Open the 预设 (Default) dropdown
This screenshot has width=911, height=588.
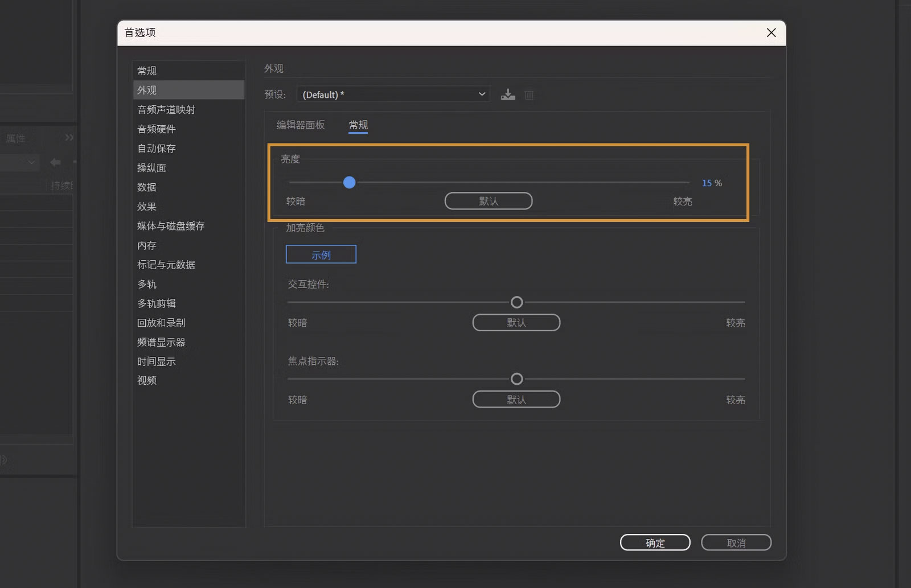pyautogui.click(x=393, y=94)
